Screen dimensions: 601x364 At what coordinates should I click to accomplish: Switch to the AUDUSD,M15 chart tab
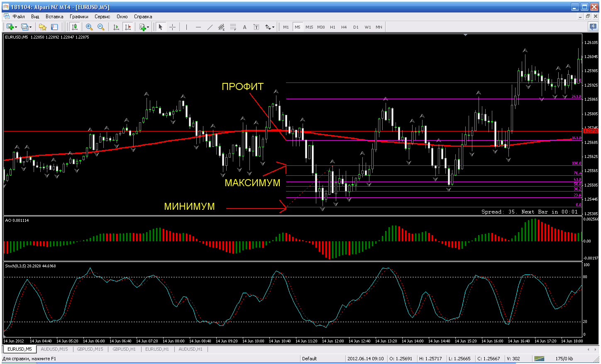pos(54,349)
